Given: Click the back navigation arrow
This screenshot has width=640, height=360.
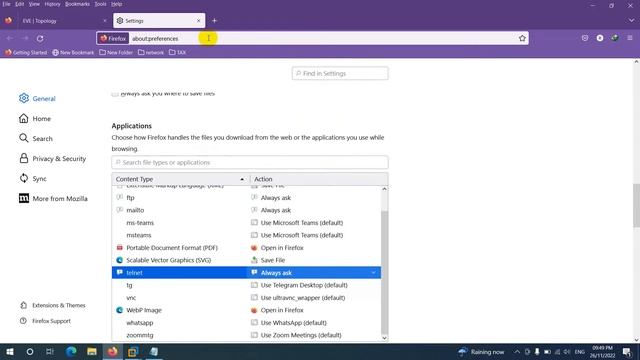Looking at the screenshot, I should pos(10,38).
